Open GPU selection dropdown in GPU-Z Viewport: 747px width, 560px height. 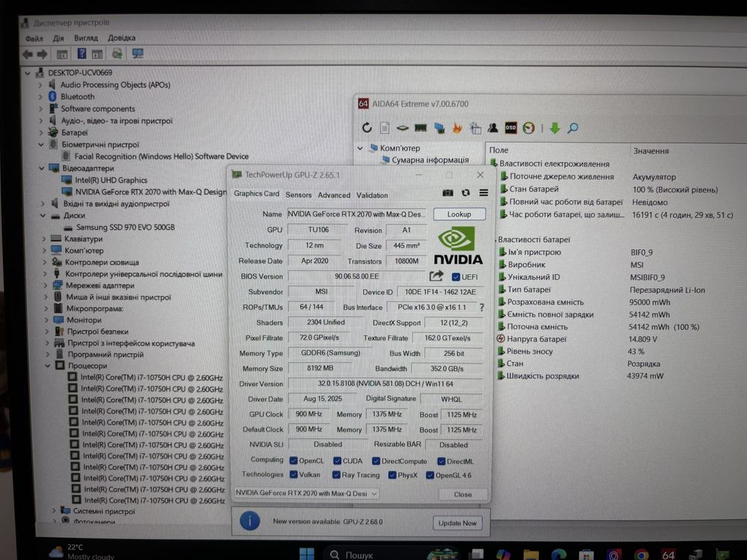(x=306, y=493)
